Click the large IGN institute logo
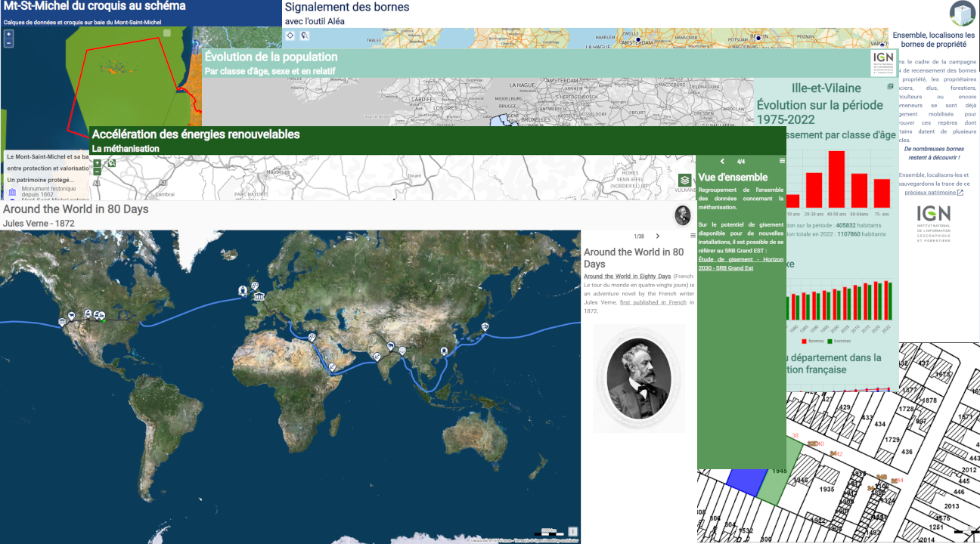Screen dimensions: 980x544 pos(933,224)
